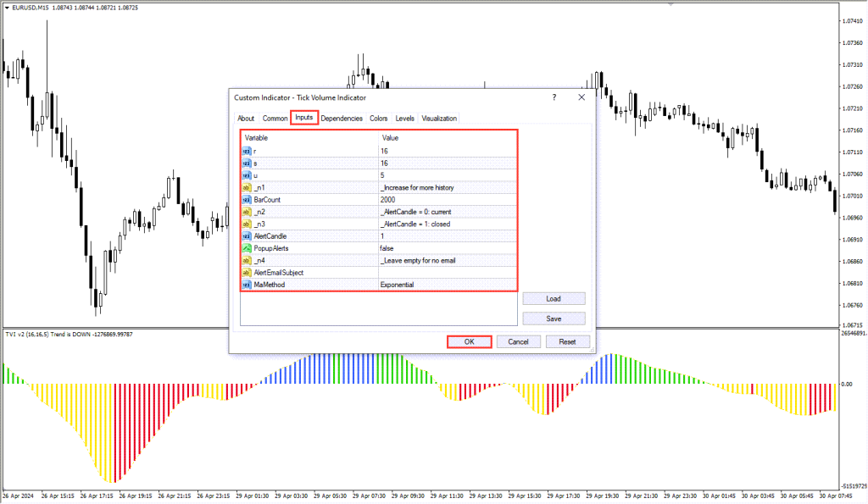Click the AlertCandle variable name
The image size is (868, 504).
pyautogui.click(x=270, y=236)
